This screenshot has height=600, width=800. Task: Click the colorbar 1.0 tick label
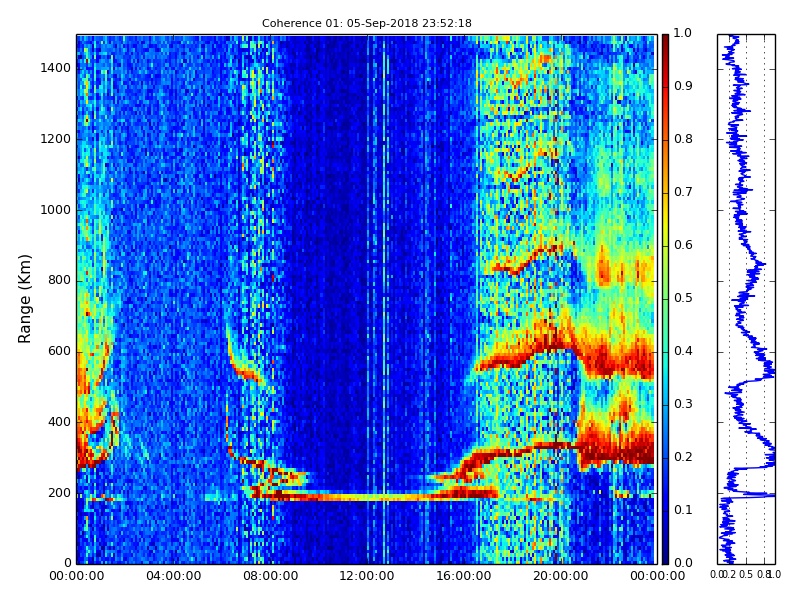pyautogui.click(x=683, y=33)
